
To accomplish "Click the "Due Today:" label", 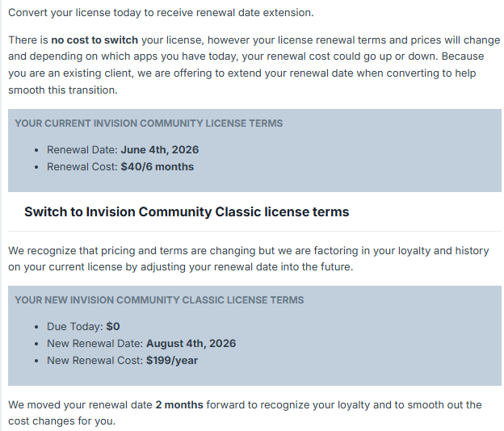I will tap(75, 327).
